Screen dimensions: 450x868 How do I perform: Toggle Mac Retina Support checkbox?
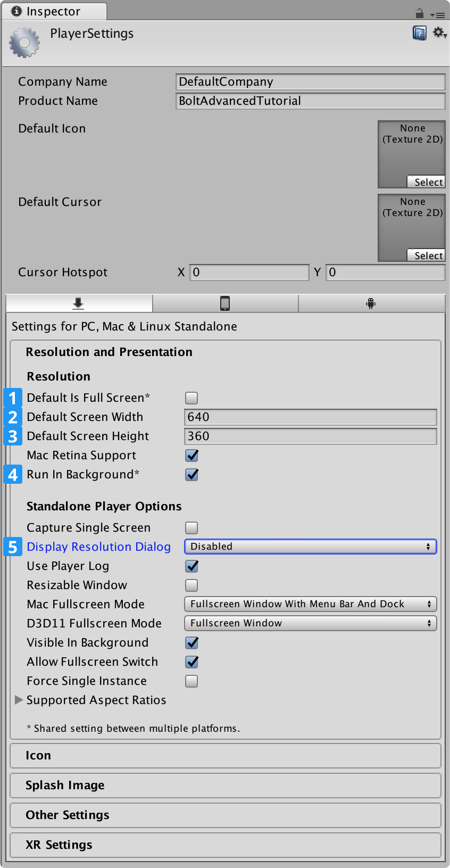[x=191, y=455]
